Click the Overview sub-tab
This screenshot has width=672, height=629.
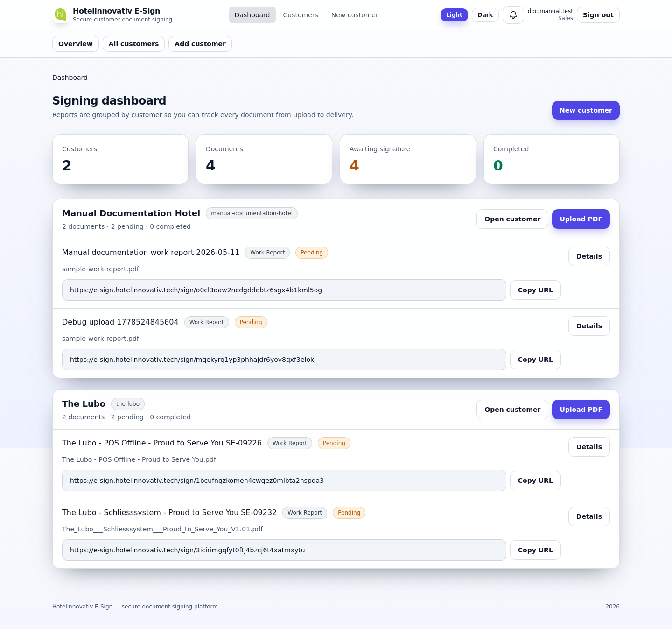[x=76, y=44]
